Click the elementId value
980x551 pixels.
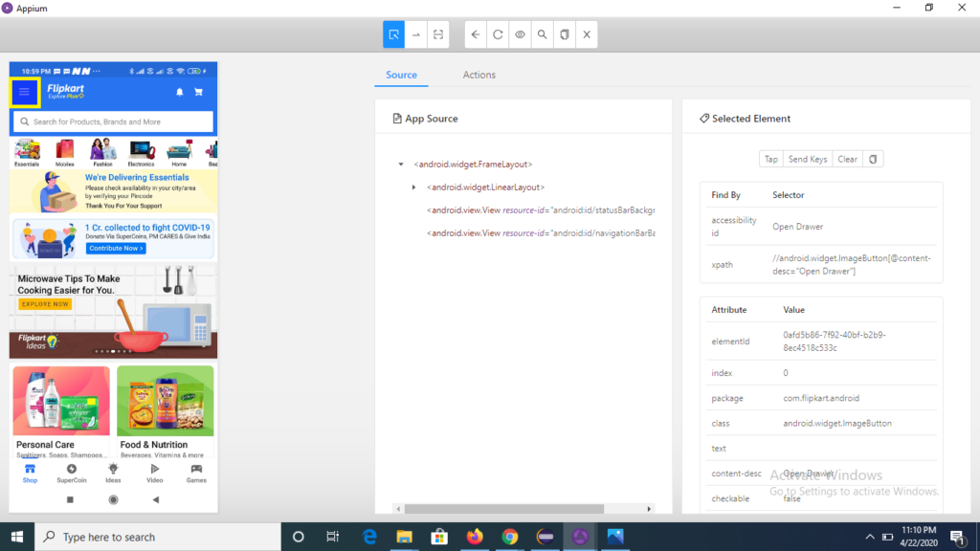coord(835,342)
